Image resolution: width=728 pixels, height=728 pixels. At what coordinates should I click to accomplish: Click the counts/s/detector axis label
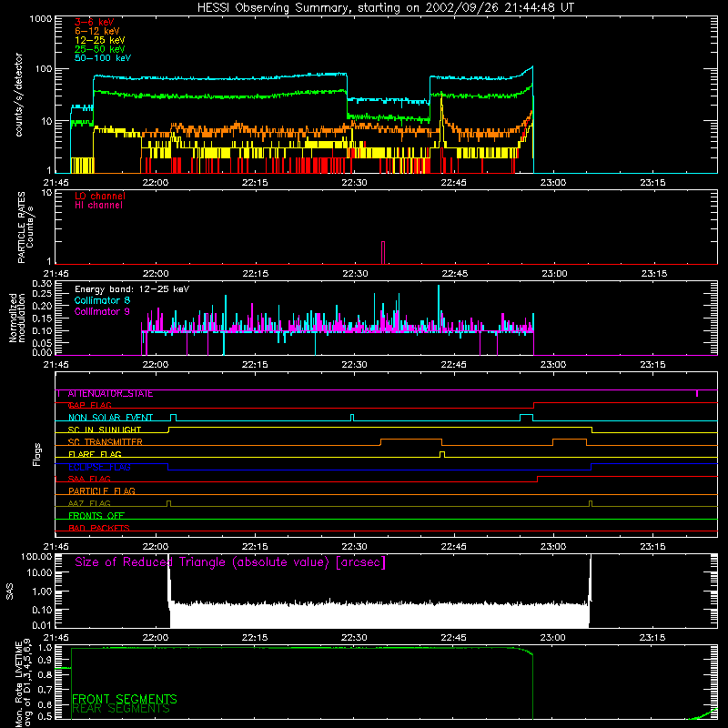pos(19,95)
